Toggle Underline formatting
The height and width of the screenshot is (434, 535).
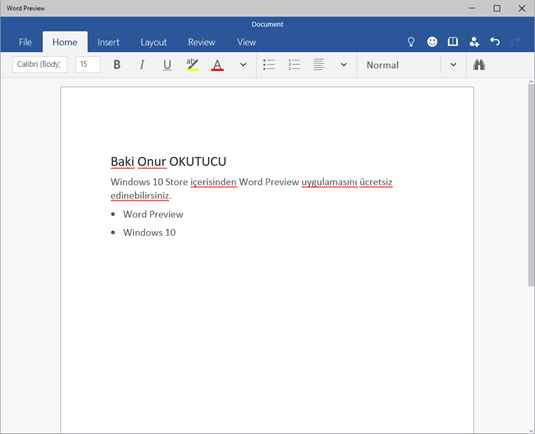pyautogui.click(x=167, y=64)
